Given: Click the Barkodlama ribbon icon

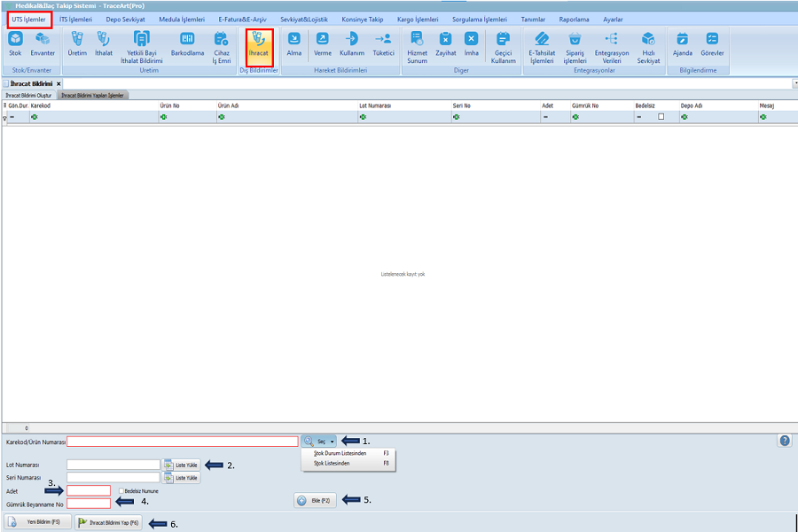Looking at the screenshot, I should (187, 43).
